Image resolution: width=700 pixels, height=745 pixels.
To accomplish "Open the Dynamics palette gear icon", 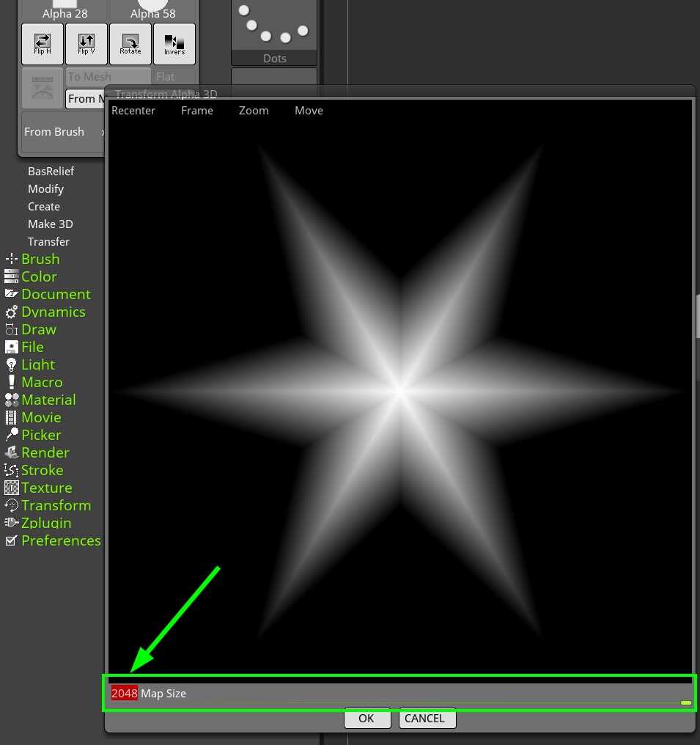I will coord(12,312).
